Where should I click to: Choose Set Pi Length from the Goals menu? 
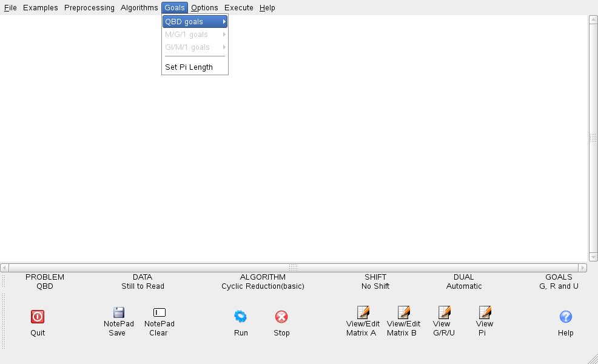189,67
